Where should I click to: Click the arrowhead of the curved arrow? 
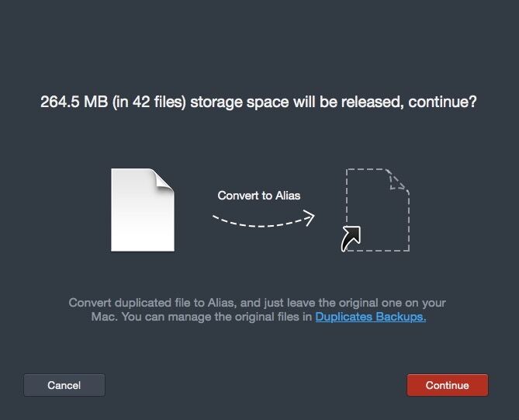click(x=309, y=217)
